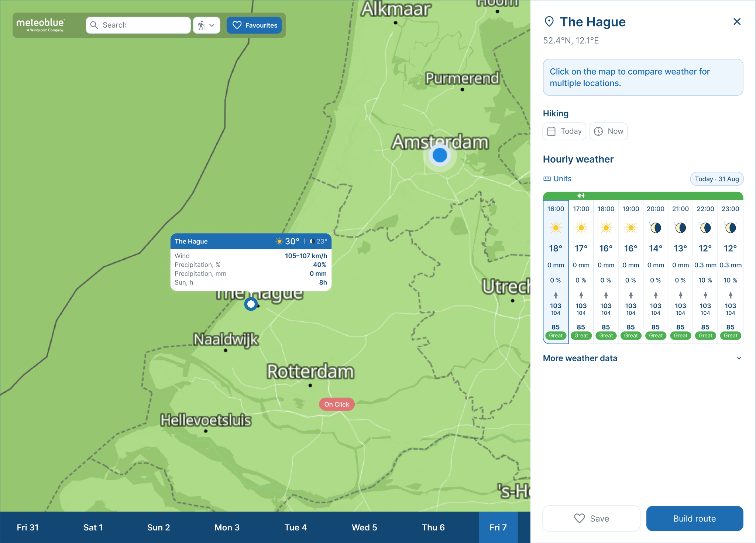The height and width of the screenshot is (543, 756).
Task: Expand More weather data
Action: point(643,358)
